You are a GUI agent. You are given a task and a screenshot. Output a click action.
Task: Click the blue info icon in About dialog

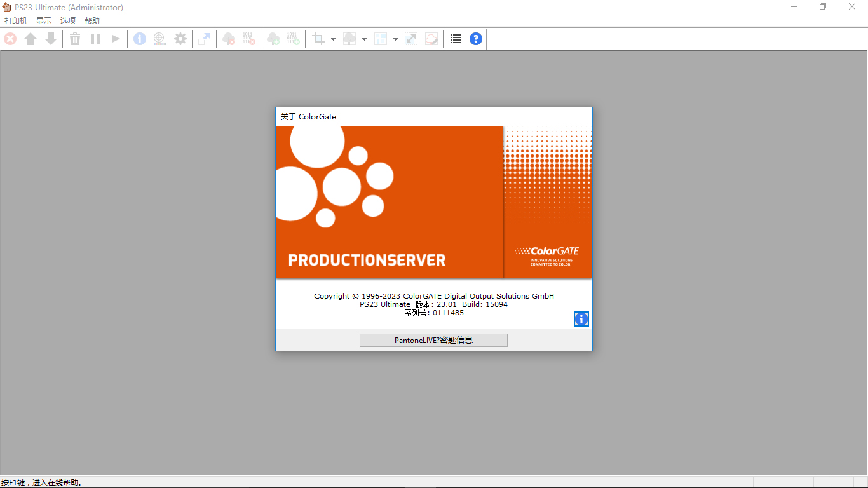click(x=581, y=319)
